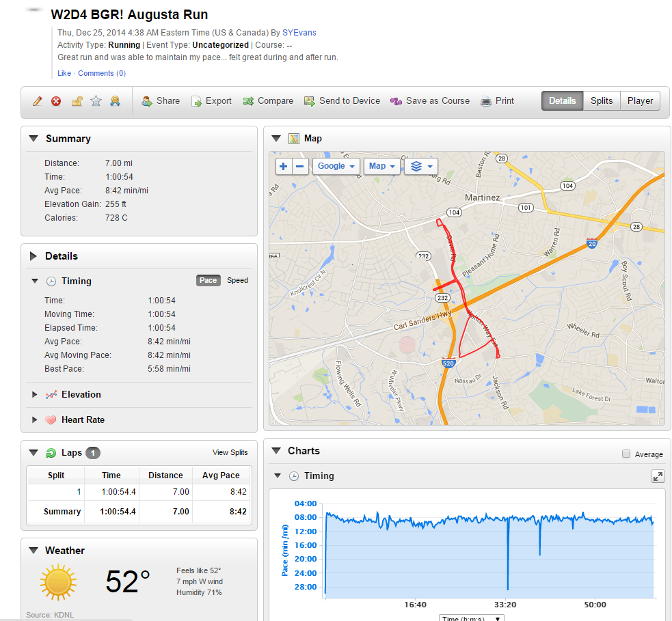Click the star favorite icon
This screenshot has height=621, width=672.
point(96,101)
